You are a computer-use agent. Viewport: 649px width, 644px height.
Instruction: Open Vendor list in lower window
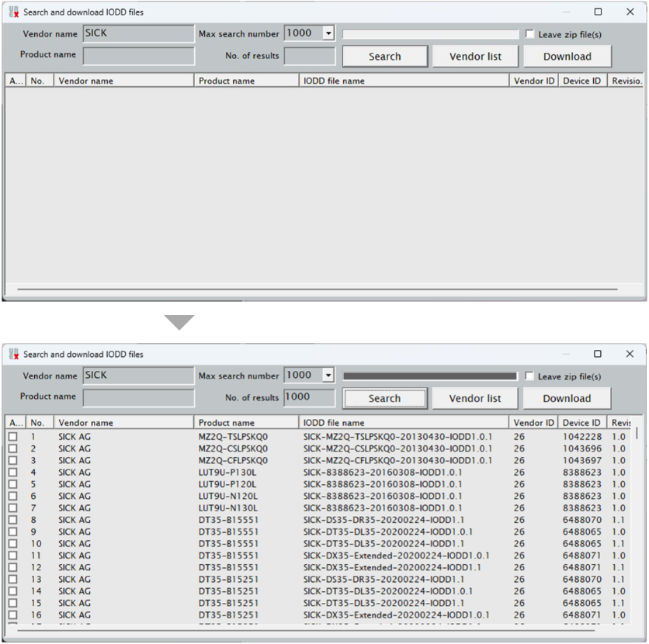point(475,398)
